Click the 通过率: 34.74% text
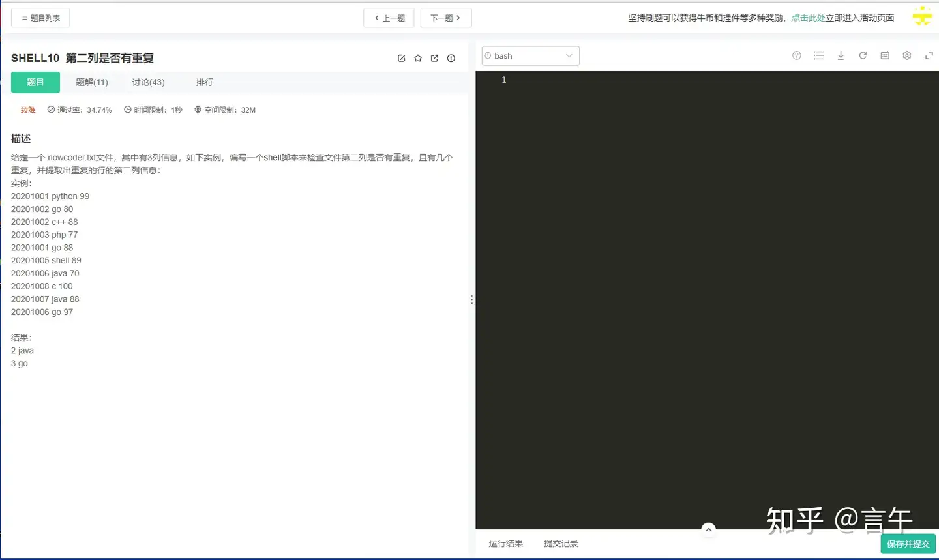 pyautogui.click(x=80, y=110)
